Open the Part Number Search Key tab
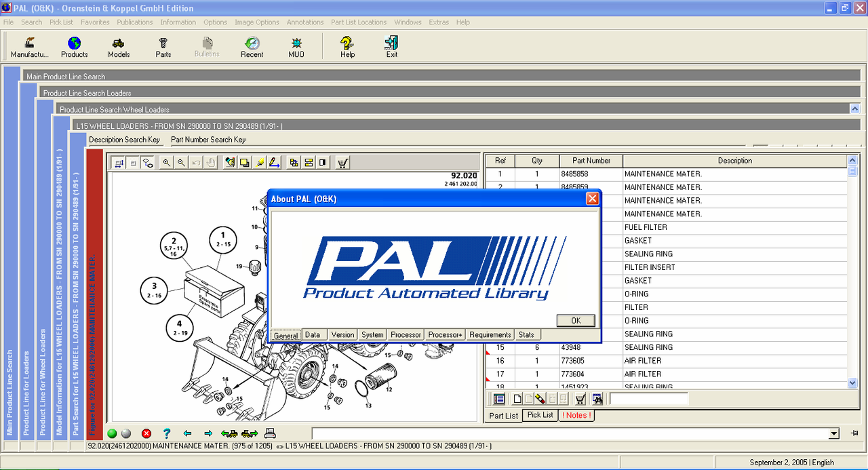The height and width of the screenshot is (470, 868). [208, 140]
